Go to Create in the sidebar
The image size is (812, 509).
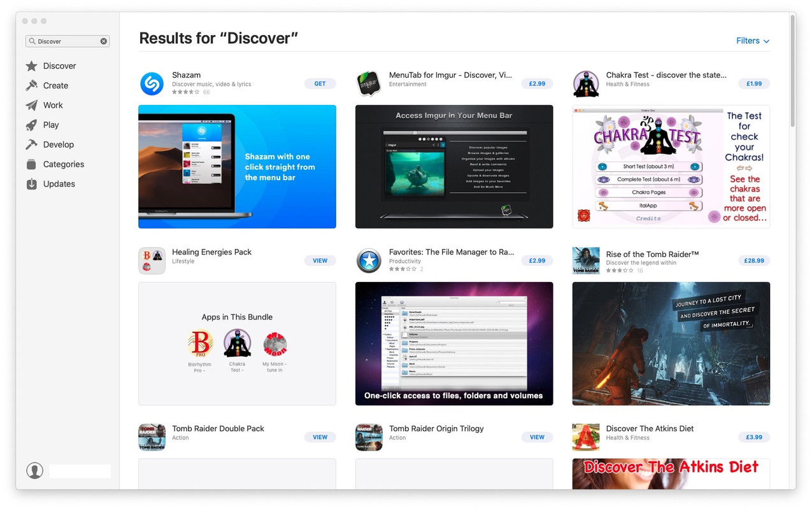click(55, 86)
